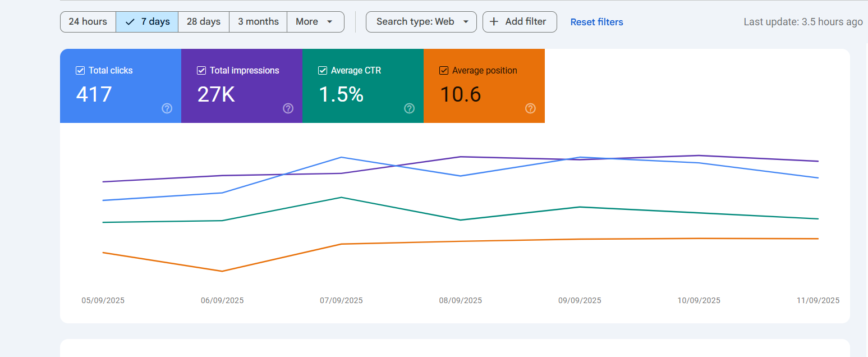Toggle the Average position checkbox
The image size is (868, 357).
point(444,71)
